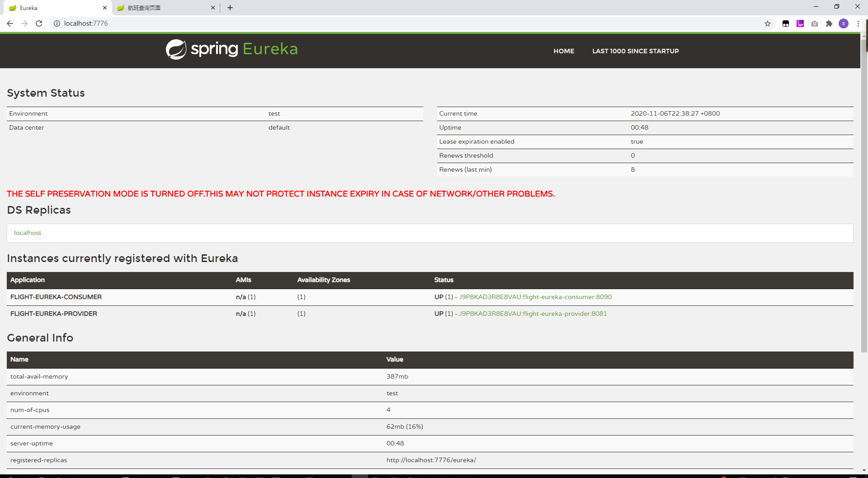Click FLIGHT-EUREKA-CONSUMER application name
Viewport: 868px width, 478px height.
click(x=56, y=297)
